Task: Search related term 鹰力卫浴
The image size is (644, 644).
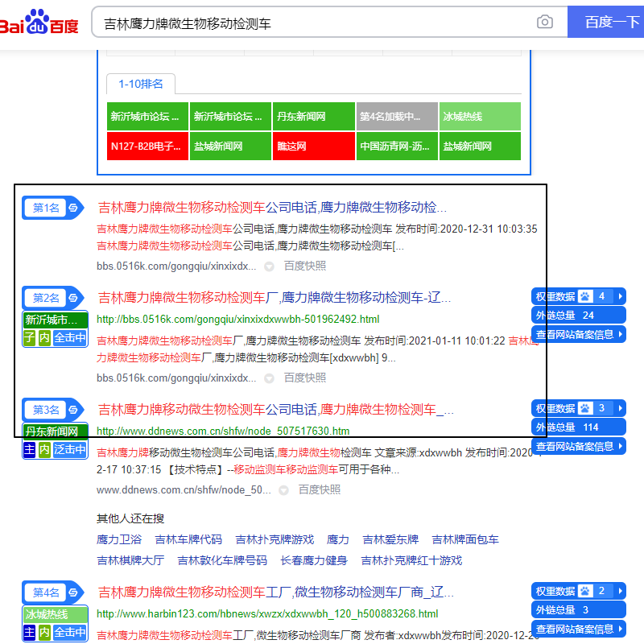Action: point(119,539)
